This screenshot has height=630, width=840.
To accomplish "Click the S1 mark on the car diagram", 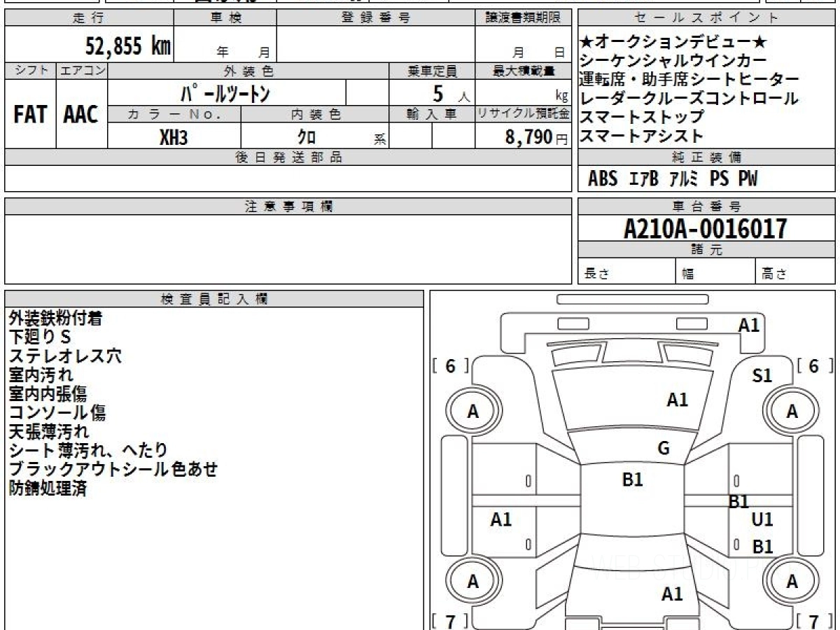I will 762,376.
